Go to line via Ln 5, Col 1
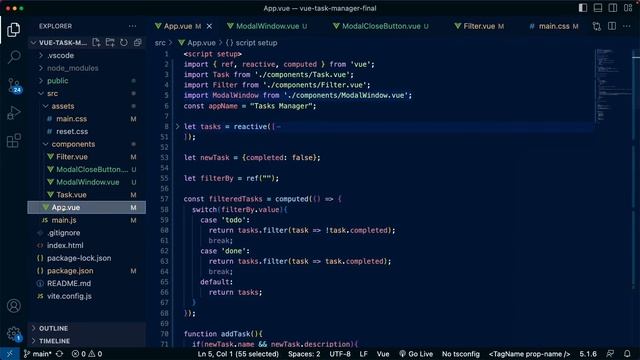640x360 pixels. 238,354
